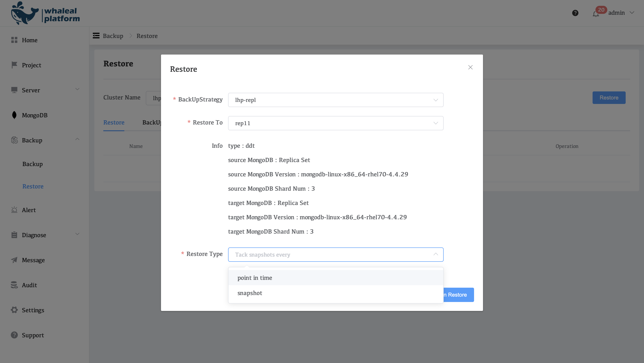Click the MongoDB leaf icon
The width and height of the screenshot is (644, 363).
click(14, 115)
